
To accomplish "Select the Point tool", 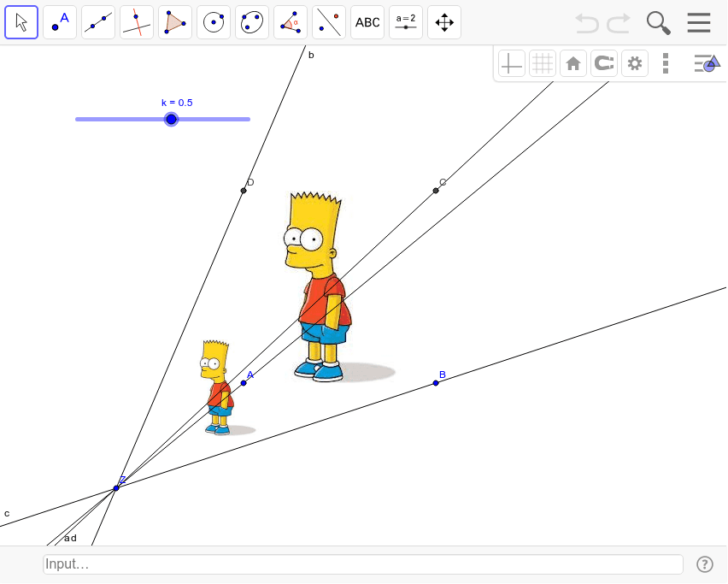I will [60, 22].
